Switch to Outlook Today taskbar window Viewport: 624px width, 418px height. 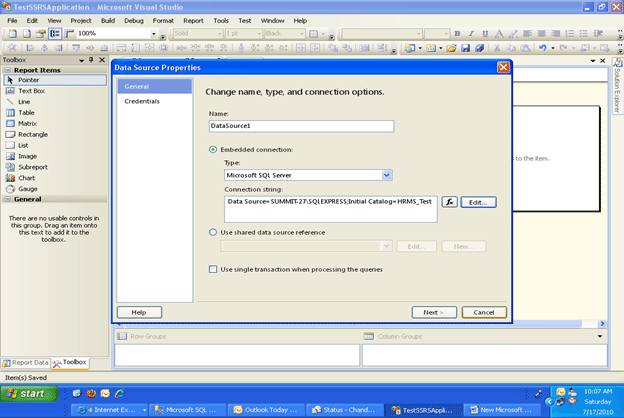coord(267,410)
